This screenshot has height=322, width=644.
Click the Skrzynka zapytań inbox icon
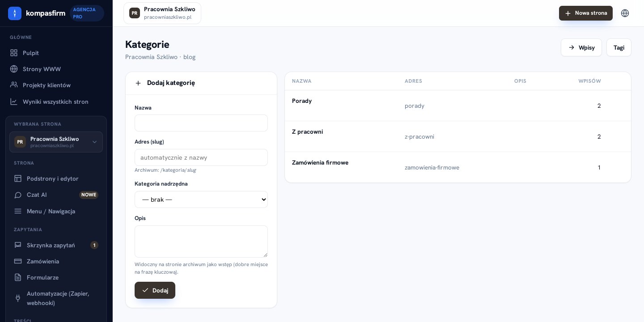pos(18,245)
